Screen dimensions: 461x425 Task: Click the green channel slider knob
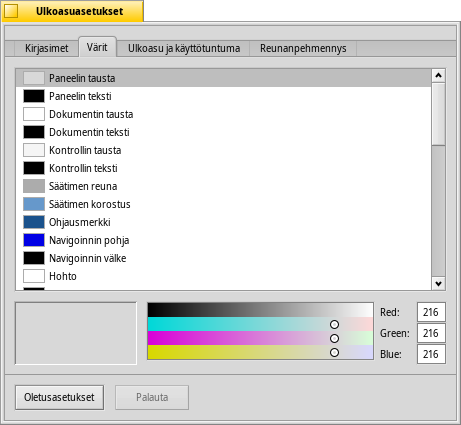[334, 339]
